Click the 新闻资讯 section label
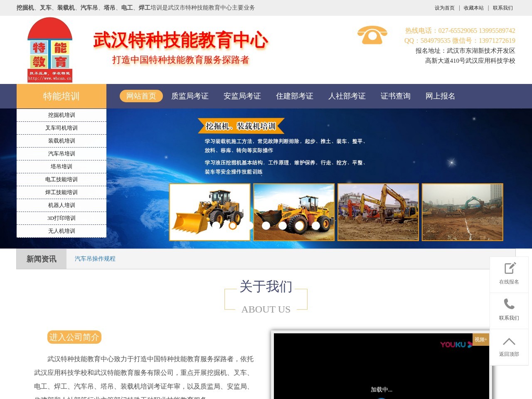 coord(42,259)
